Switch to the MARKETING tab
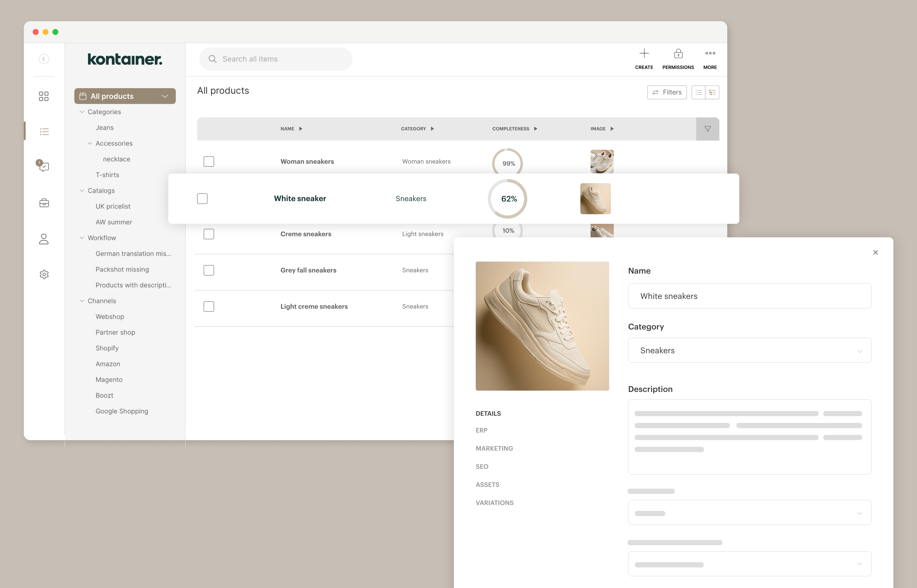This screenshot has height=588, width=917. tap(494, 448)
